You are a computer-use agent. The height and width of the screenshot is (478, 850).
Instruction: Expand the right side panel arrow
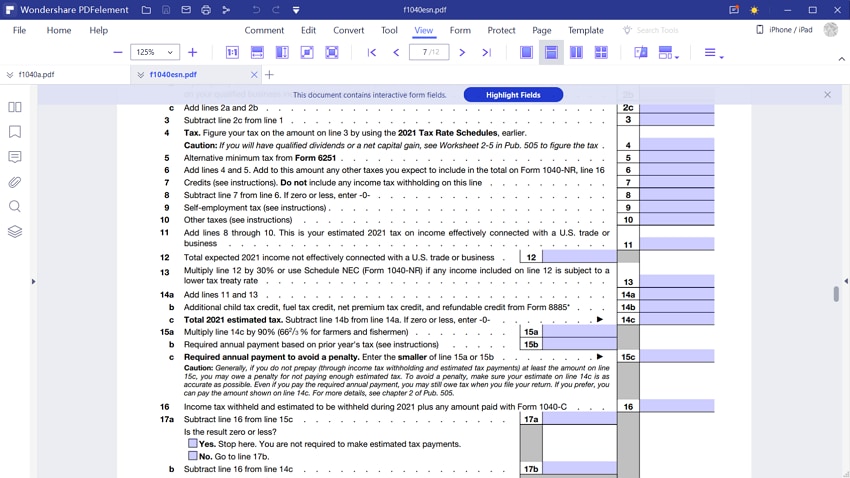846,281
